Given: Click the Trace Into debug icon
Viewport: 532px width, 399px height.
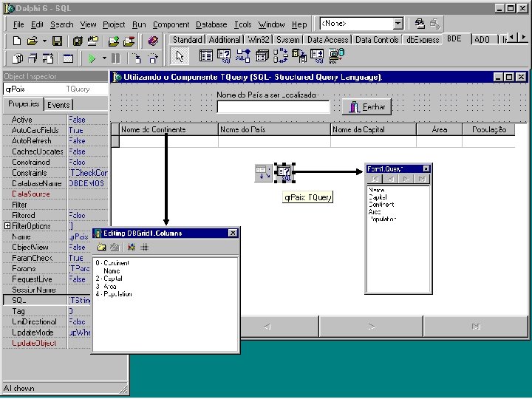Looking at the screenshot, I should click(x=137, y=58).
